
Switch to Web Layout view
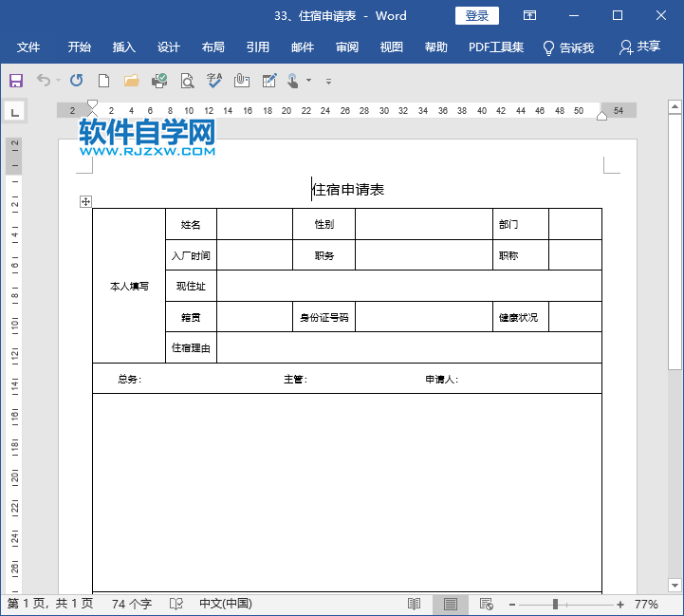pyautogui.click(x=486, y=604)
